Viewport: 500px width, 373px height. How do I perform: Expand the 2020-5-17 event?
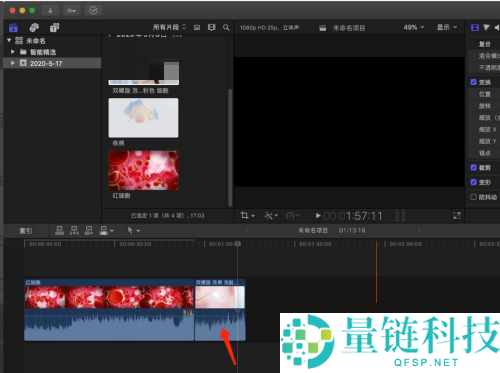[x=13, y=63]
